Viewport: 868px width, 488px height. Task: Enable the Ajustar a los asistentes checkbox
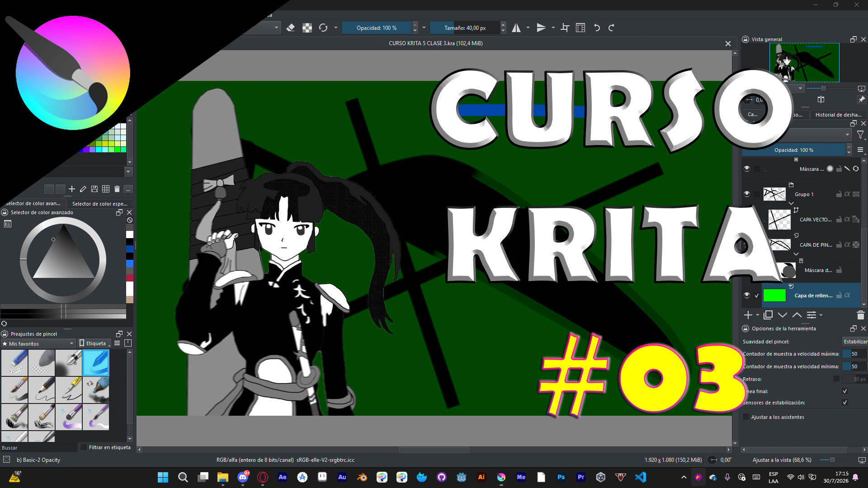[746, 417]
